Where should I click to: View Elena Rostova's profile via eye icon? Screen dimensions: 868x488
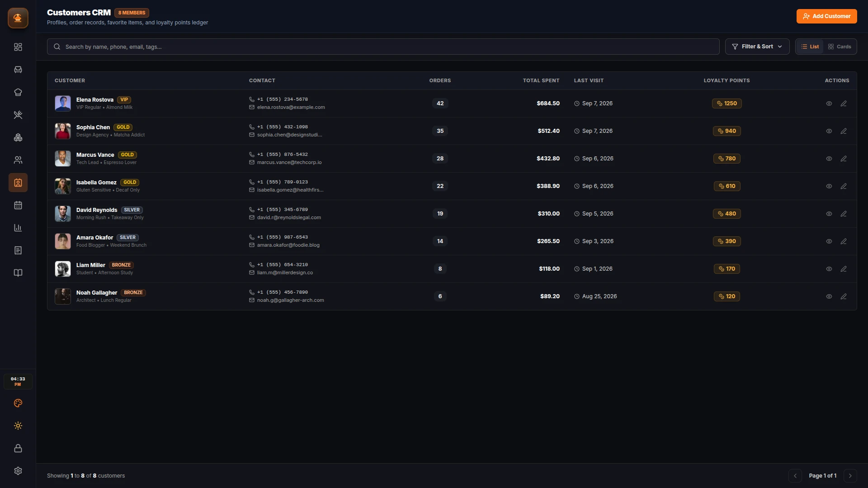tap(829, 103)
